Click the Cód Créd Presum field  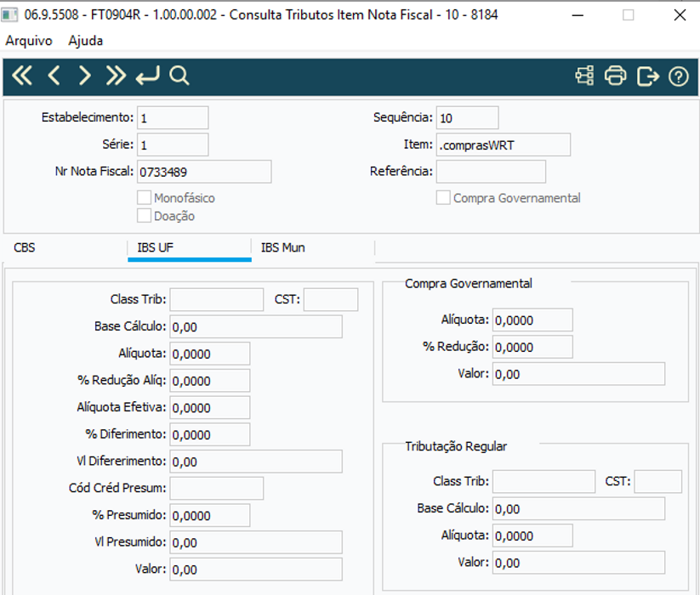click(x=217, y=488)
